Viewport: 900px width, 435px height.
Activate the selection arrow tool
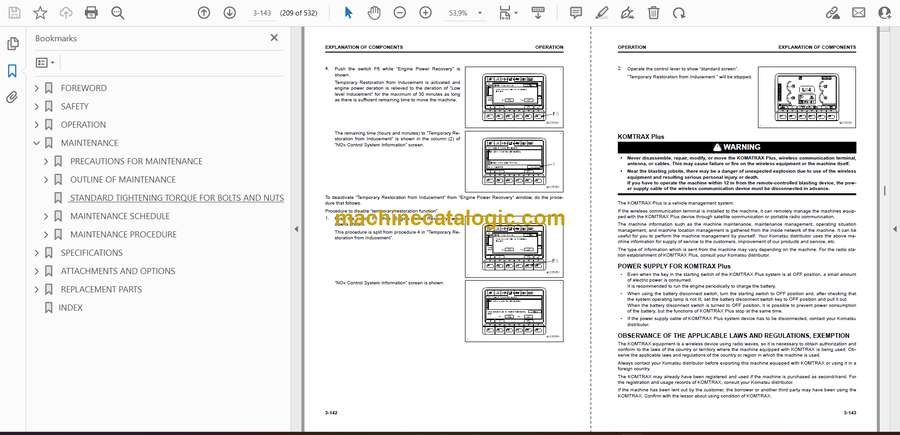pos(348,13)
